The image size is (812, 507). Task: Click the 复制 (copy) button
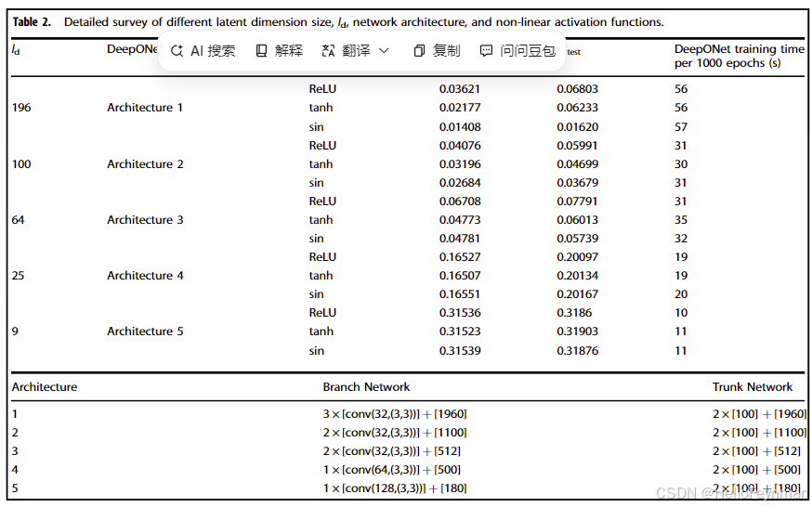pos(437,51)
